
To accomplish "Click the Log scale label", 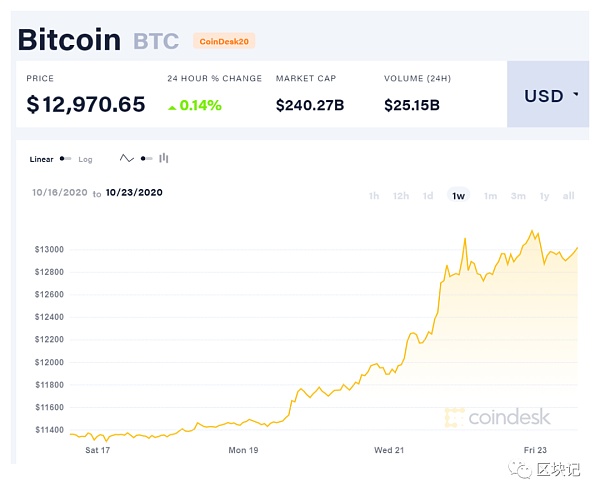I will click(x=86, y=159).
